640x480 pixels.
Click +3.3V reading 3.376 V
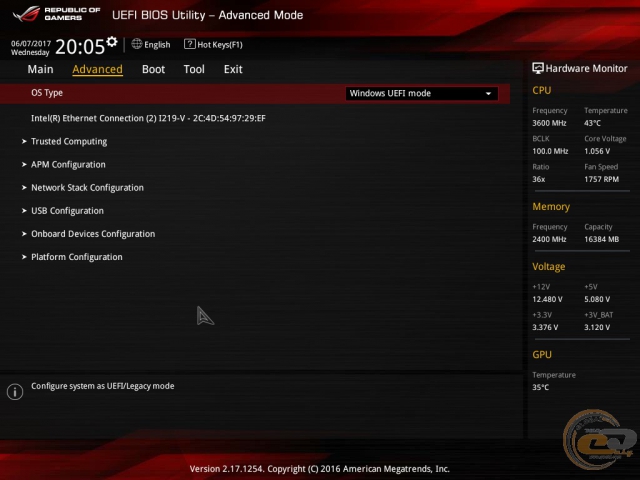[545, 327]
